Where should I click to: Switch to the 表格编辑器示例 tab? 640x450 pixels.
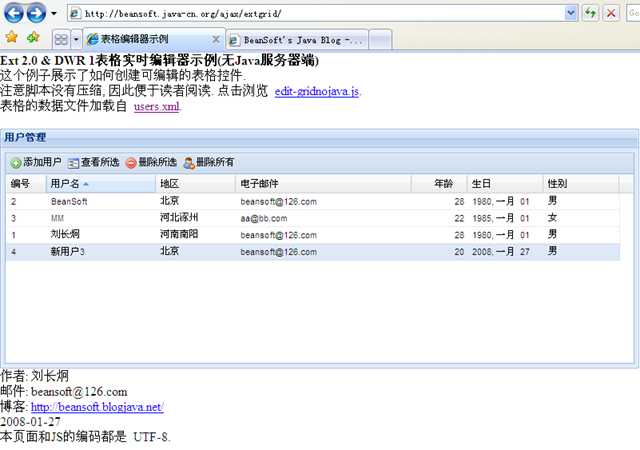tap(153, 39)
